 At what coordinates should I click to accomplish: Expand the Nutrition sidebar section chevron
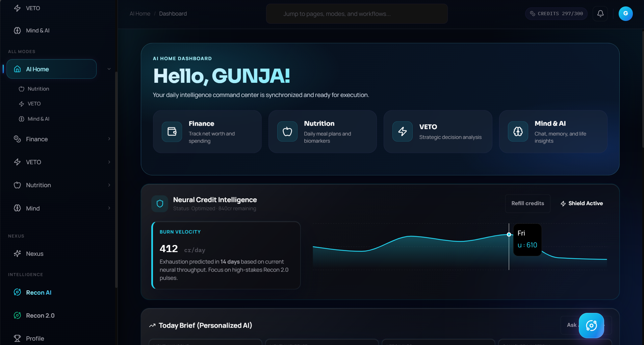click(x=109, y=185)
